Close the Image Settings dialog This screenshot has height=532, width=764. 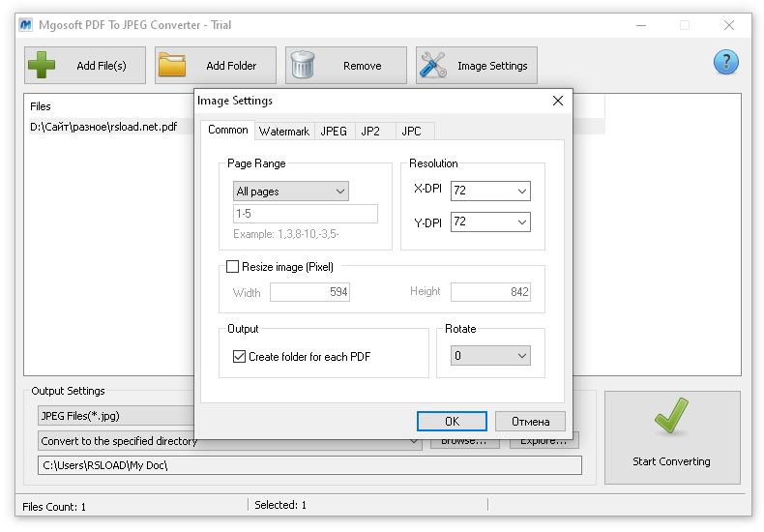tap(558, 101)
